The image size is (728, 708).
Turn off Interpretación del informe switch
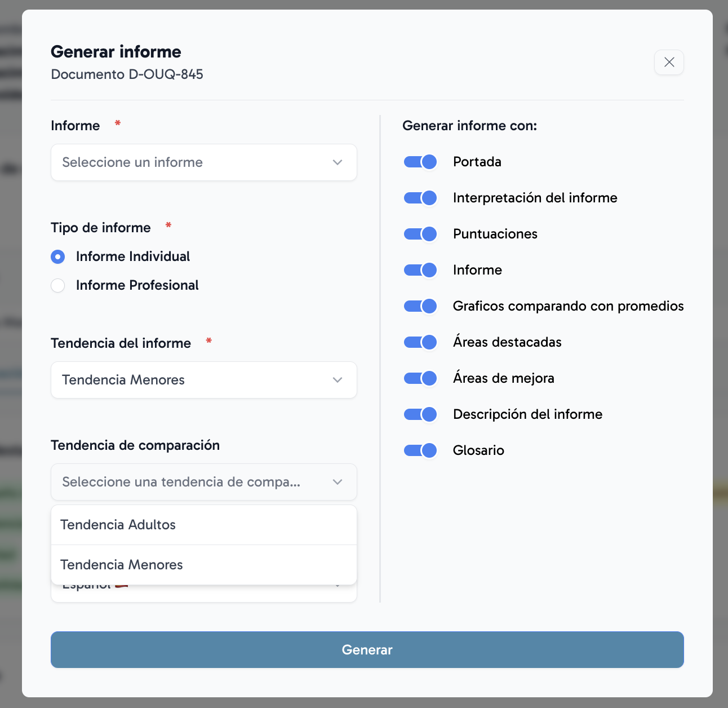pyautogui.click(x=420, y=198)
